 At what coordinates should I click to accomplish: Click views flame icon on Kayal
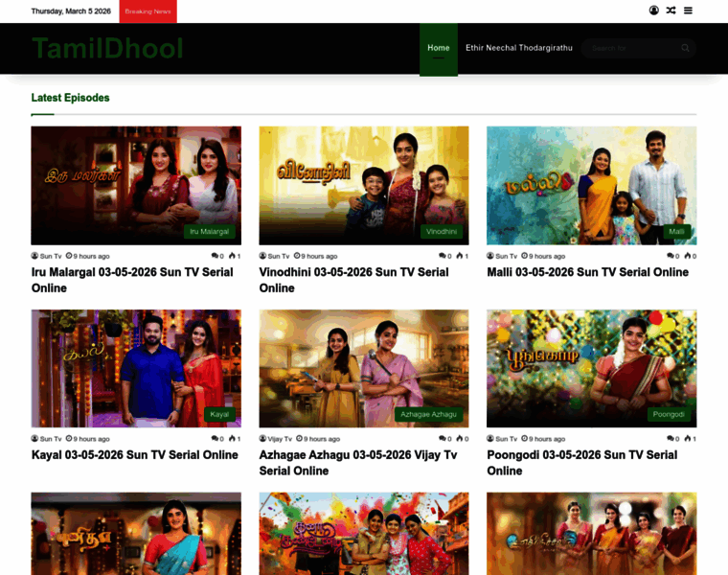pyautogui.click(x=232, y=438)
